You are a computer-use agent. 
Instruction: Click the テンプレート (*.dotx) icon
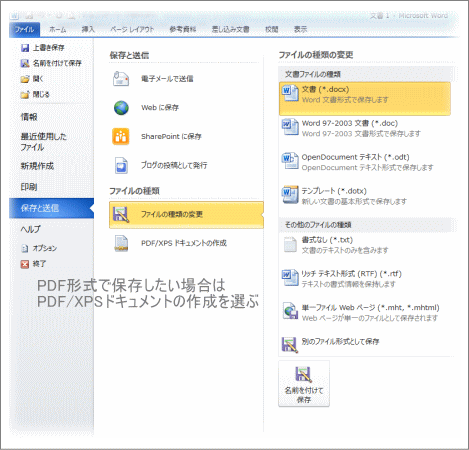pyautogui.click(x=290, y=194)
